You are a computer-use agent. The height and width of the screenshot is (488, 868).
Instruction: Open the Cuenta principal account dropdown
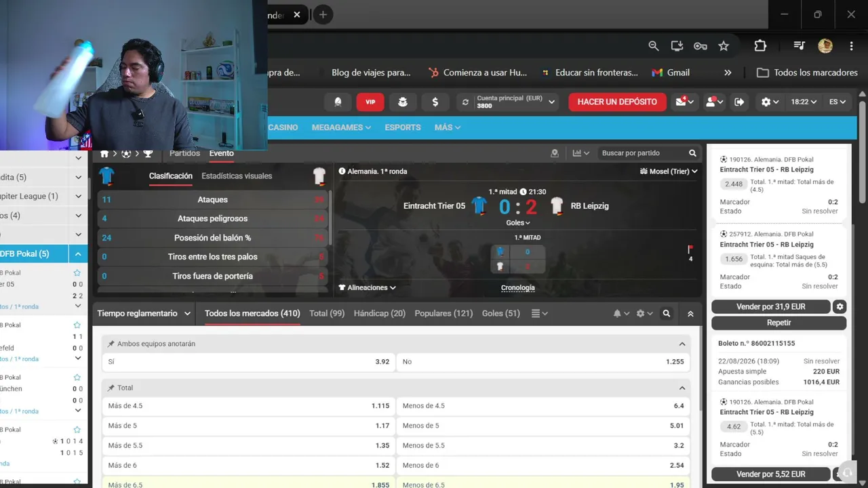click(509, 102)
